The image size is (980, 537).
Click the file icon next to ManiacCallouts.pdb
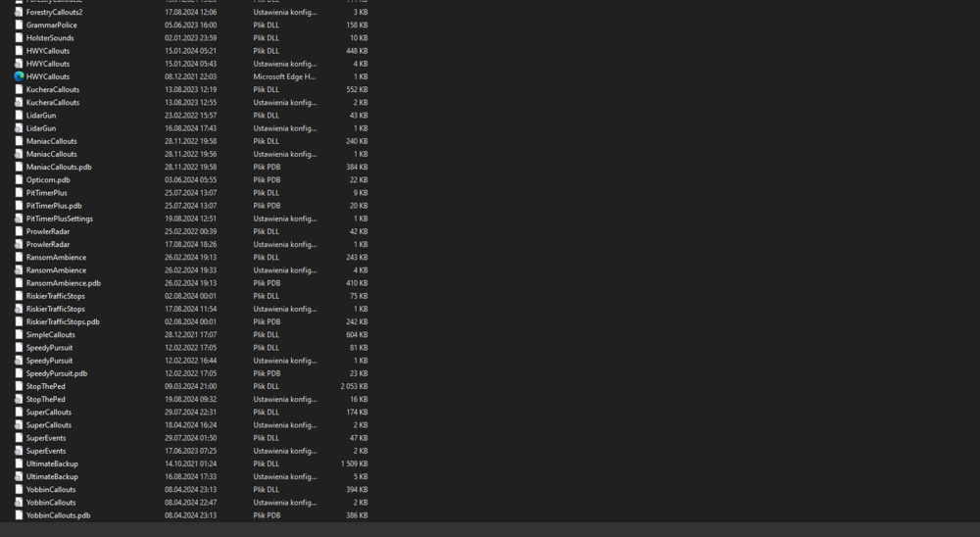click(x=19, y=167)
